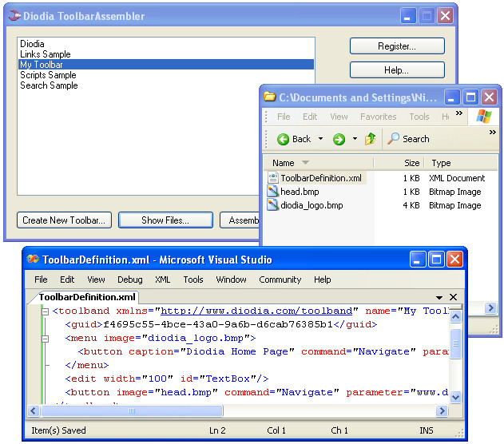Open Back button history dropdown arrow
Image resolution: width=504 pixels, height=444 pixels.
(x=320, y=139)
